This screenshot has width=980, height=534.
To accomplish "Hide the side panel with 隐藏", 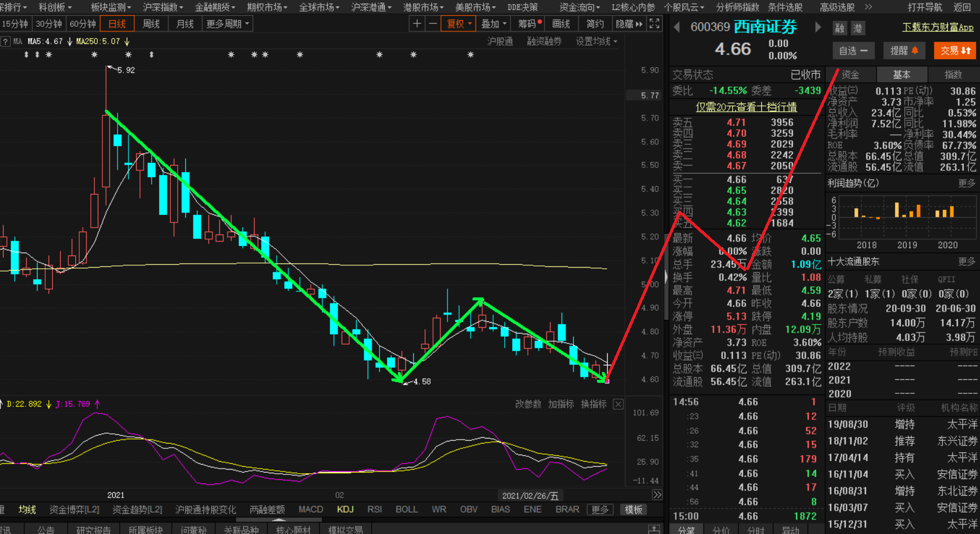I will click(629, 24).
